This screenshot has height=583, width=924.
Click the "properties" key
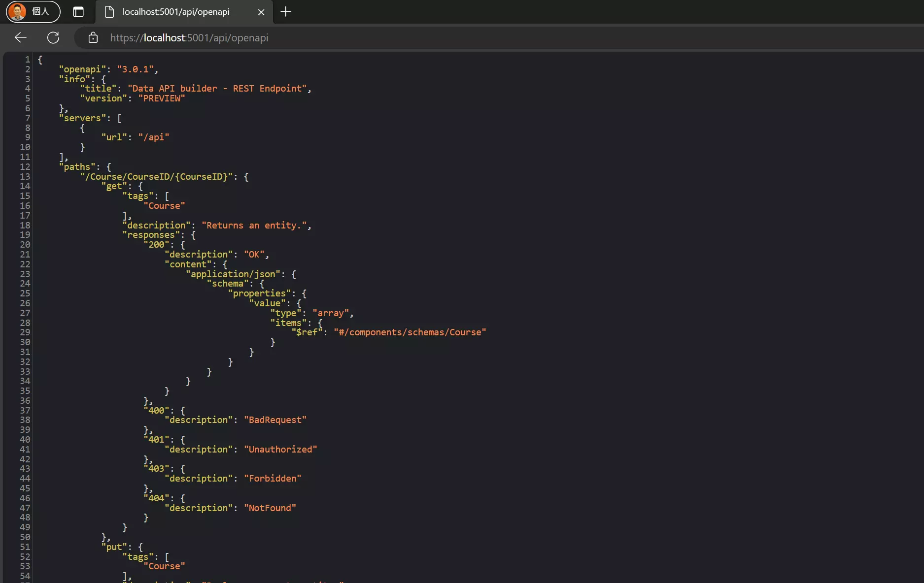coord(259,293)
